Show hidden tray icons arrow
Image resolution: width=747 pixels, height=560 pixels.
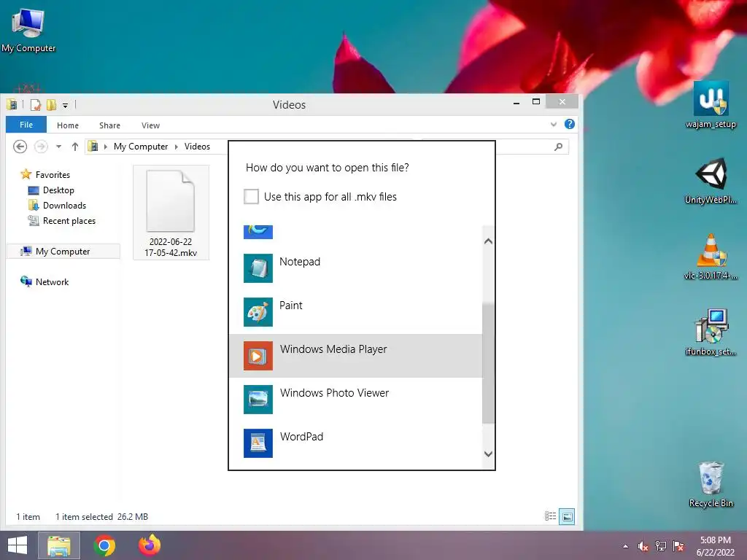click(x=625, y=546)
